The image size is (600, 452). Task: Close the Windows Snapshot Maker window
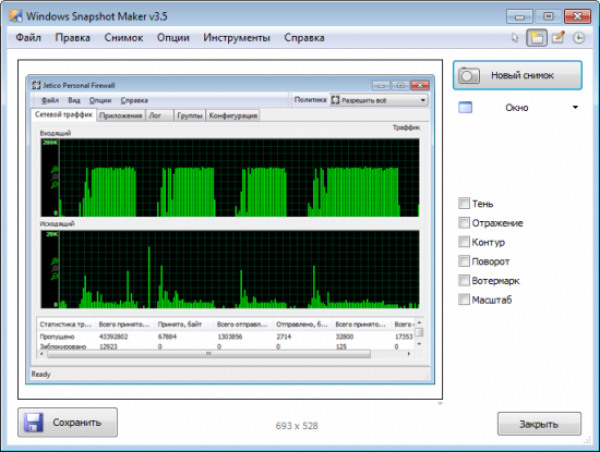pyautogui.click(x=577, y=16)
